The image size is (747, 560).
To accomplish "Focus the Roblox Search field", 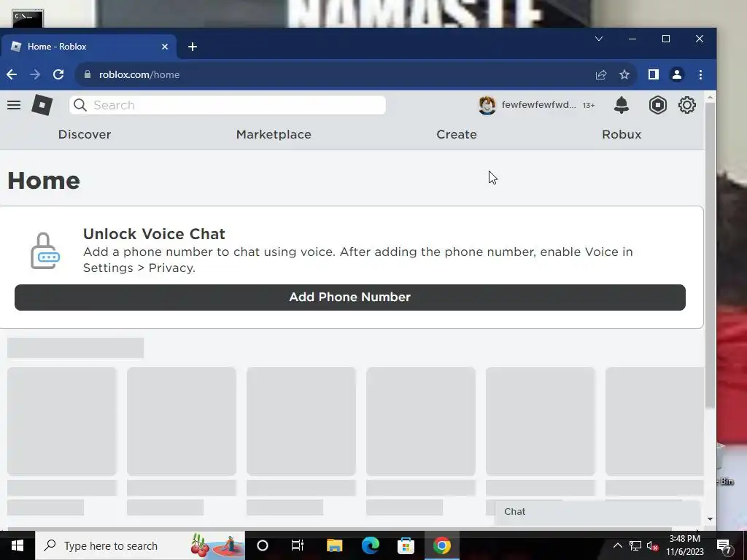I will 228,105.
